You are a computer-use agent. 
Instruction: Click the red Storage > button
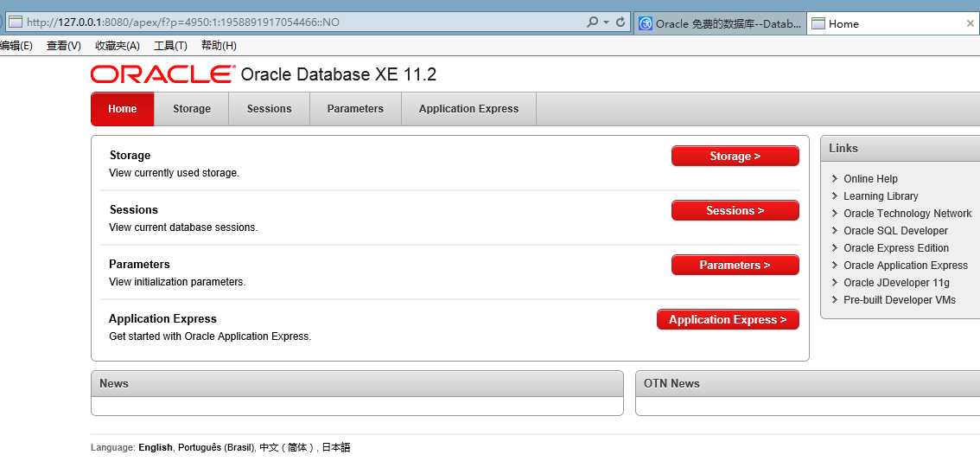(735, 157)
